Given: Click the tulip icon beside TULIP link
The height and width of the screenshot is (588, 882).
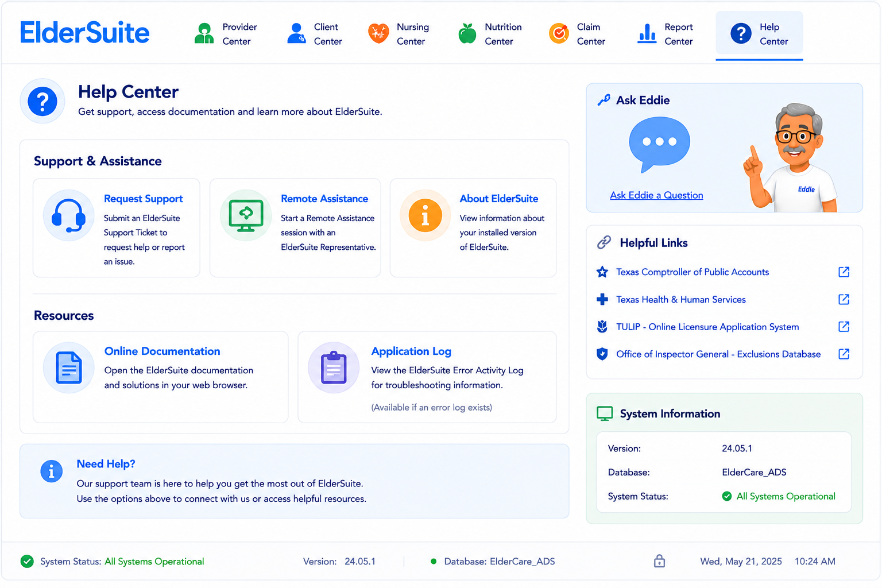Looking at the screenshot, I should pos(602,327).
